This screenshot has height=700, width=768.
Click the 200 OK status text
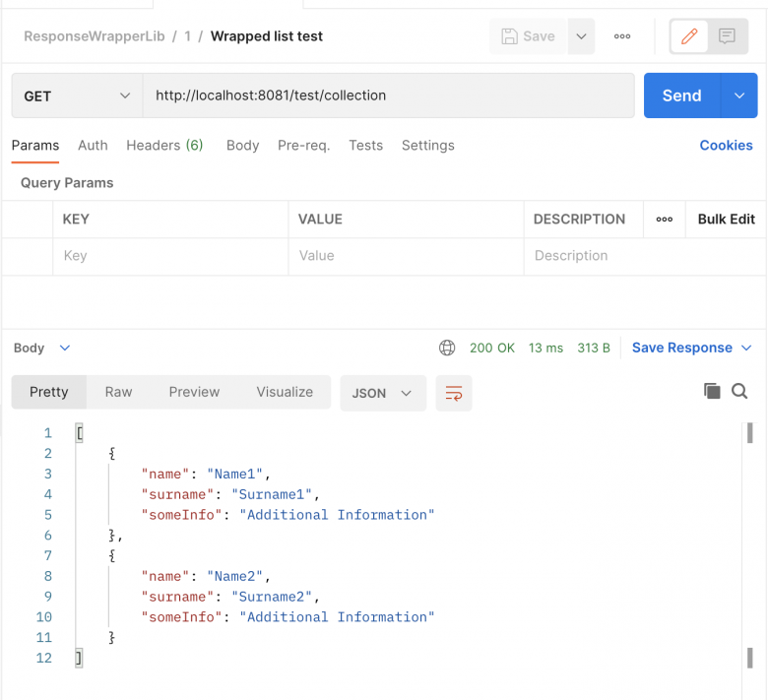(x=491, y=348)
